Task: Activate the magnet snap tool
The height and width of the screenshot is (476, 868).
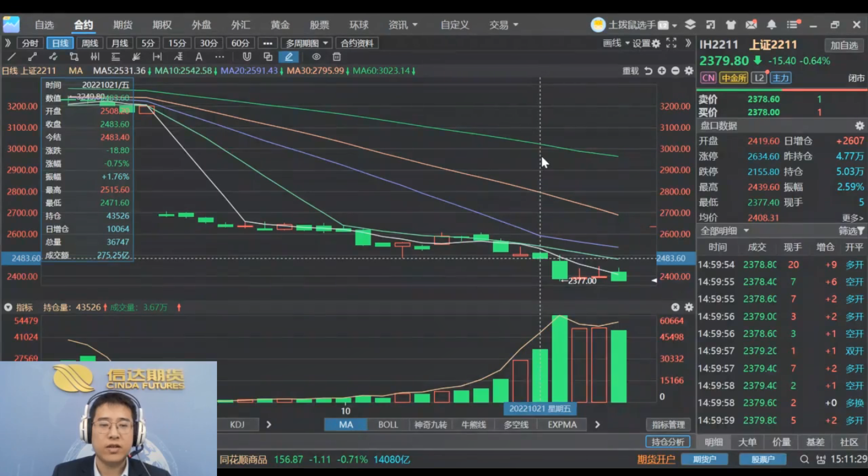Action: [x=247, y=57]
